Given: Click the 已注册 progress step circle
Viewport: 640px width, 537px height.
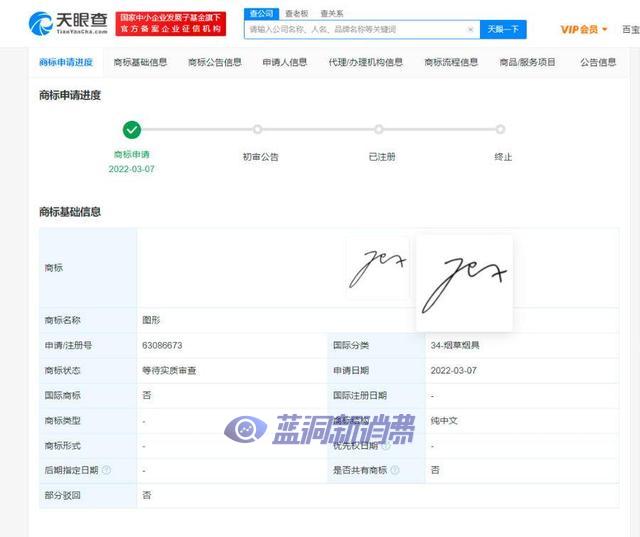Looking at the screenshot, I should [379, 129].
